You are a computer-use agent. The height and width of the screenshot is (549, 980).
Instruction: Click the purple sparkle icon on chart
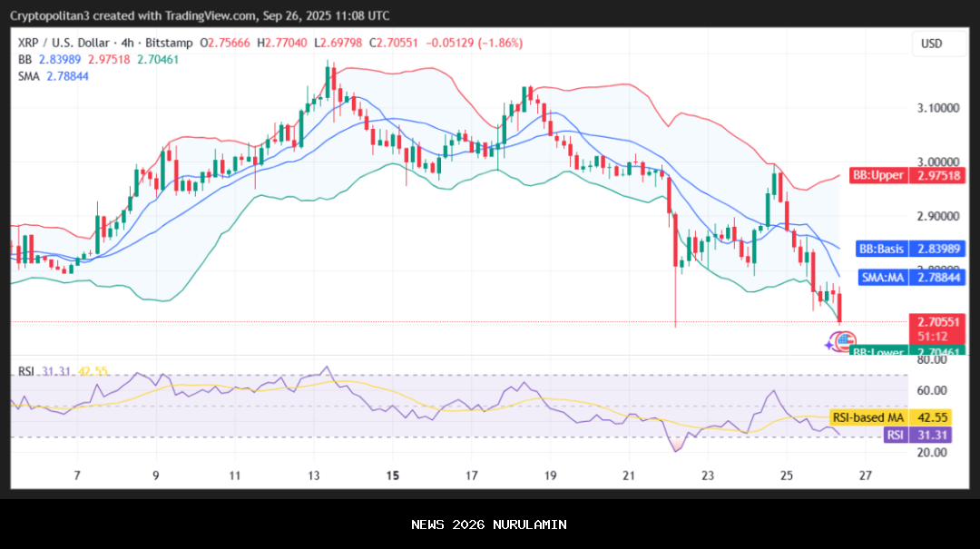(831, 343)
